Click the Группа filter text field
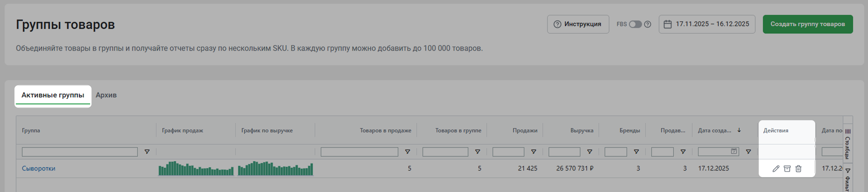Viewport: 868px width, 192px height. [80, 152]
